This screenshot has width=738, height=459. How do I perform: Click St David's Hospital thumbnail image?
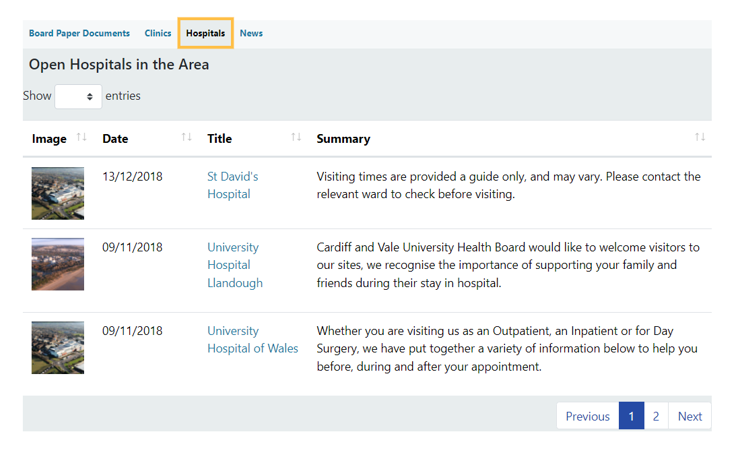point(58,193)
